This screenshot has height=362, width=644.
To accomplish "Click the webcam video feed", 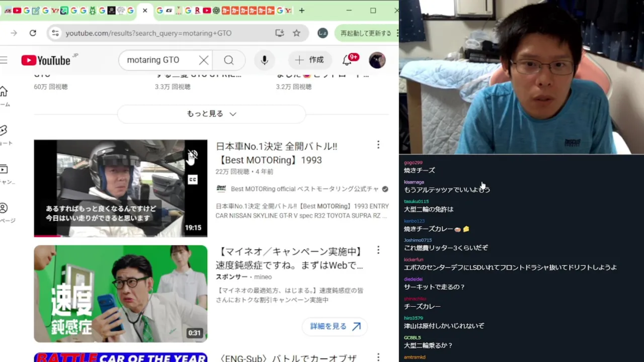I will coord(521,77).
